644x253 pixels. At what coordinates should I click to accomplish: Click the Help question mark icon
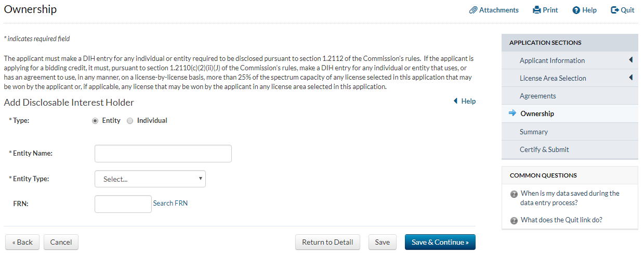click(576, 10)
